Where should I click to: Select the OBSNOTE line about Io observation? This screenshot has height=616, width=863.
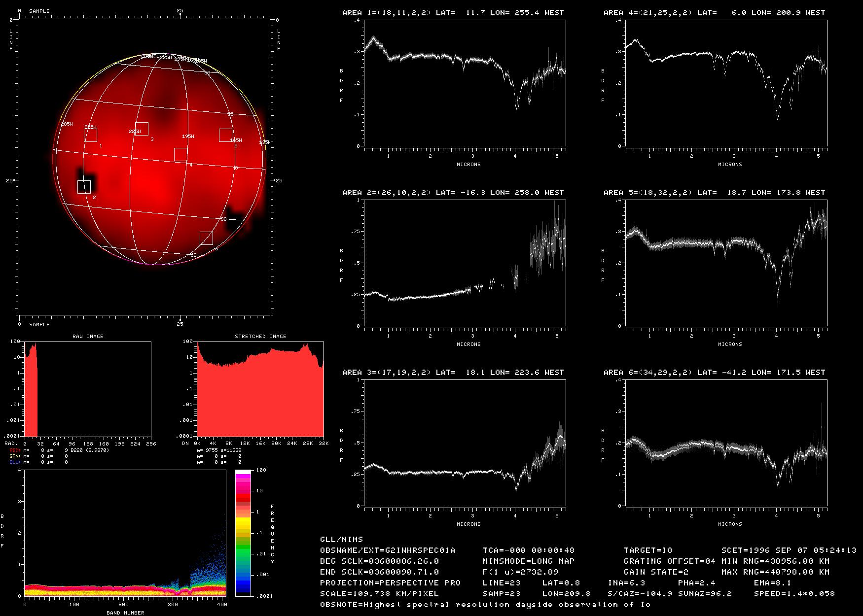(x=485, y=604)
